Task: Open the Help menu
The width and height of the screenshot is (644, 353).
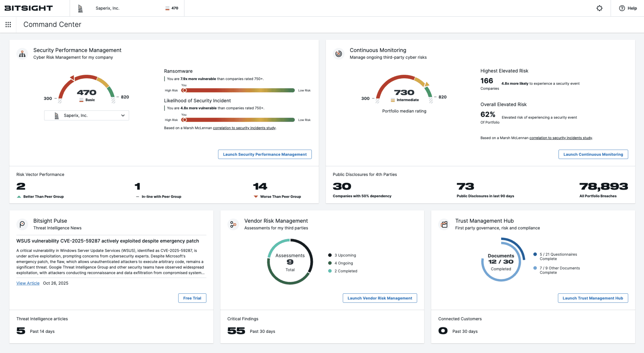Action: tap(627, 8)
